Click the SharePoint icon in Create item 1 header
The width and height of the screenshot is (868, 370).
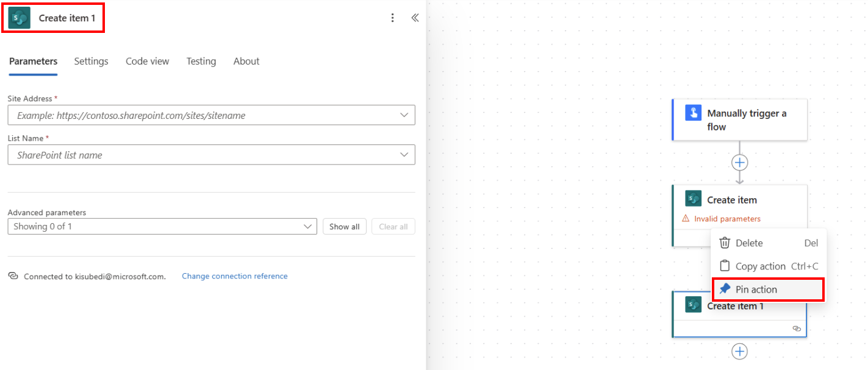(18, 18)
